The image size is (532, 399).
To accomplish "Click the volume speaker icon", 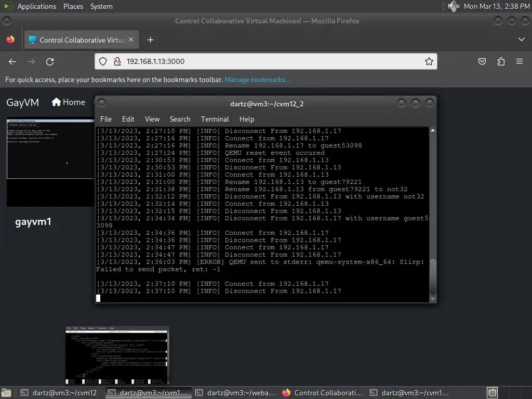I will pyautogui.click(x=453, y=6).
